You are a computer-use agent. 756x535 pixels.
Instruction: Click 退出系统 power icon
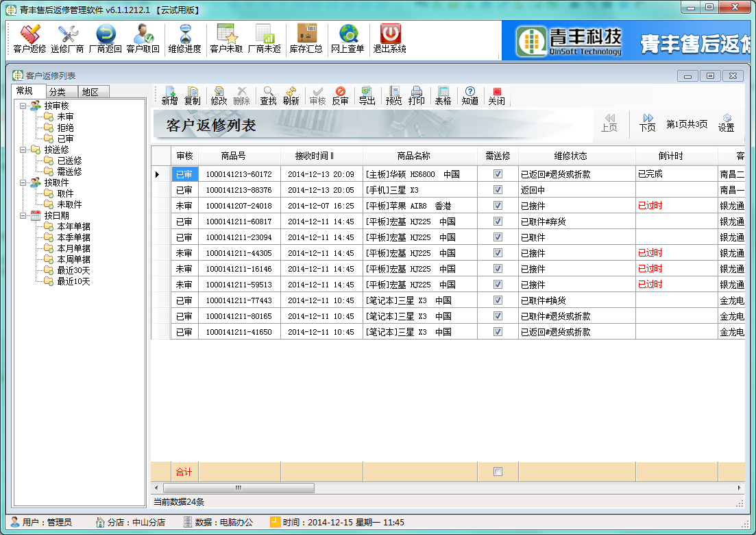click(x=389, y=40)
